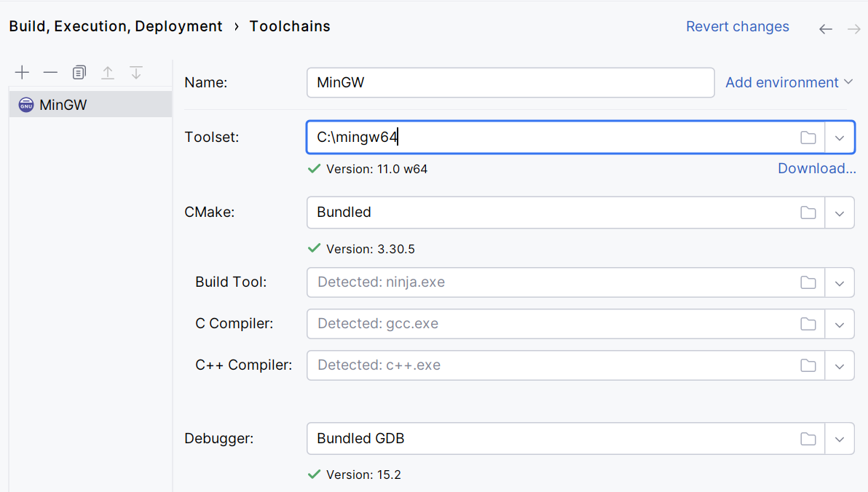Copy the MinGW toolchain via the duplicate icon
This screenshot has width=868, height=492.
click(x=79, y=72)
